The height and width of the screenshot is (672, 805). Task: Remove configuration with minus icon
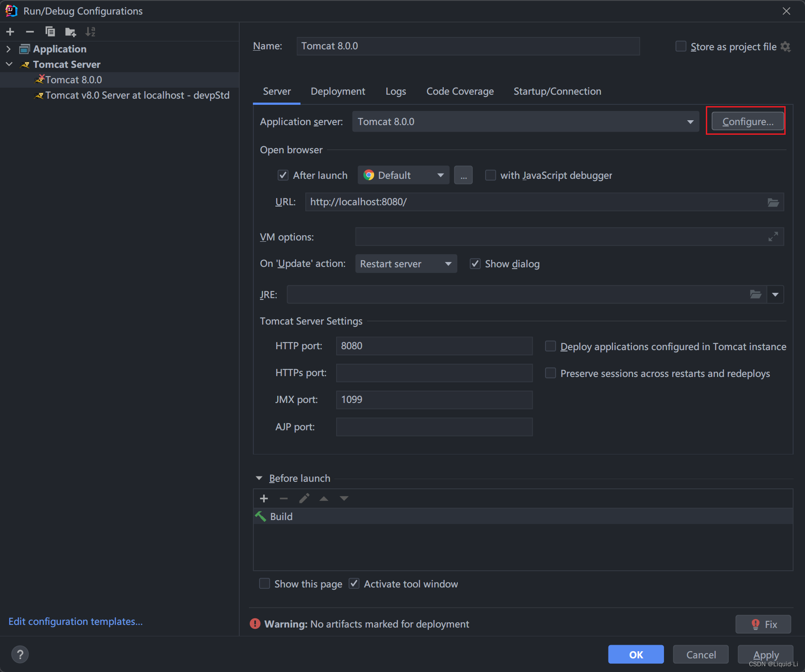(x=30, y=32)
